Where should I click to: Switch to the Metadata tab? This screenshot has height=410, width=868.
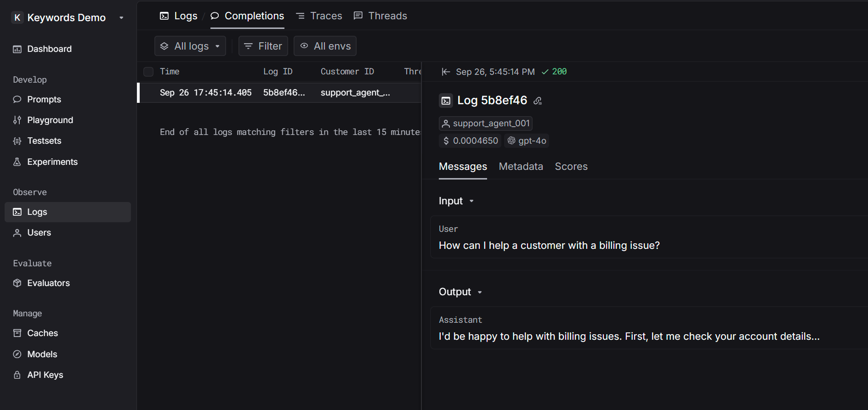click(x=521, y=167)
